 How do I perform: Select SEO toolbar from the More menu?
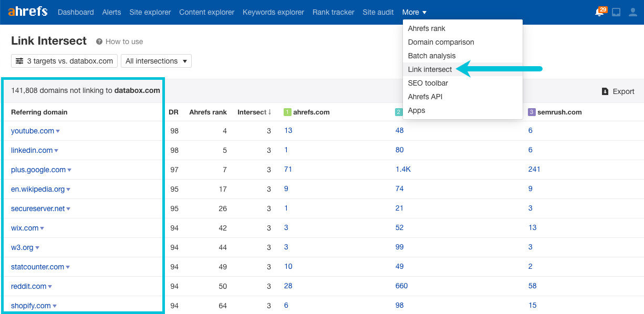463,83
